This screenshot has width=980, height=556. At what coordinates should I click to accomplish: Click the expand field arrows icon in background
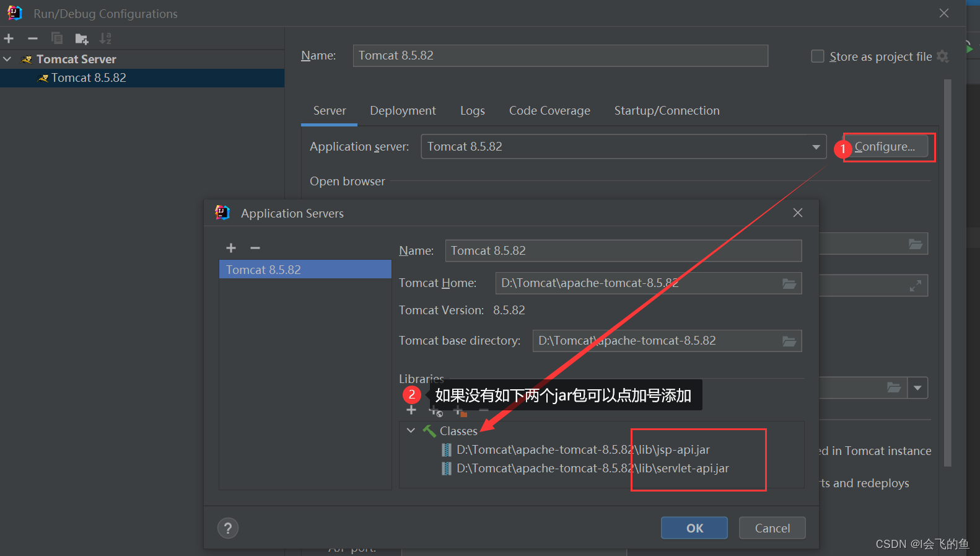(915, 286)
